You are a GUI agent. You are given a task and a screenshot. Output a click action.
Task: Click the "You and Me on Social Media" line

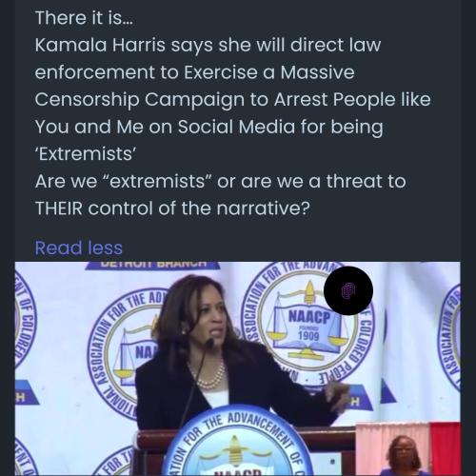(x=165, y=127)
